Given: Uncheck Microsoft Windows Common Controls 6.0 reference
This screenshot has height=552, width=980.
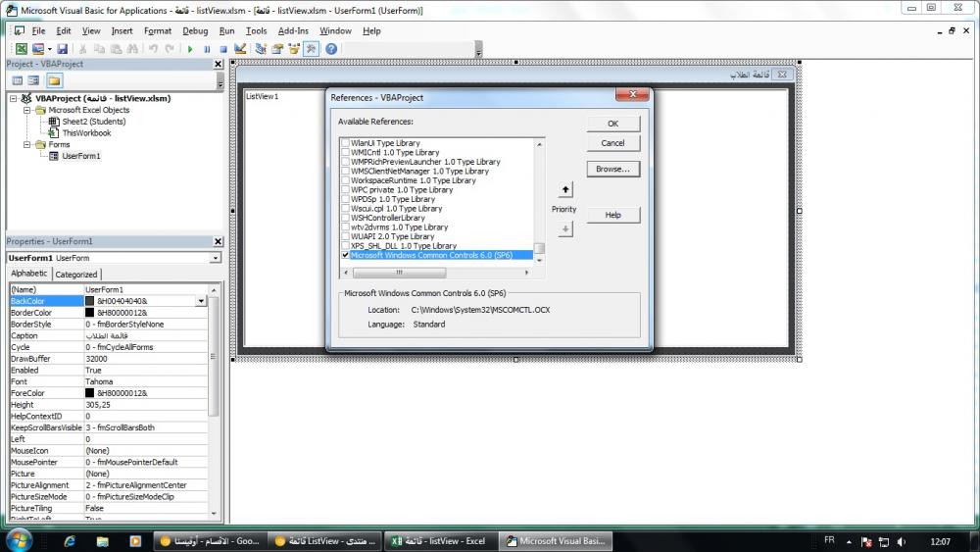Looking at the screenshot, I should [345, 255].
